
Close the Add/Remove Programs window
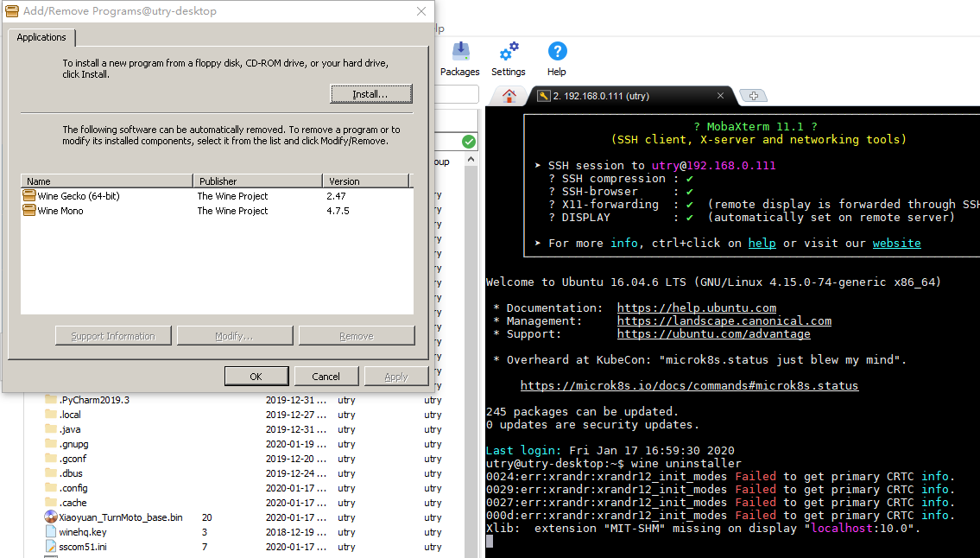(x=421, y=11)
